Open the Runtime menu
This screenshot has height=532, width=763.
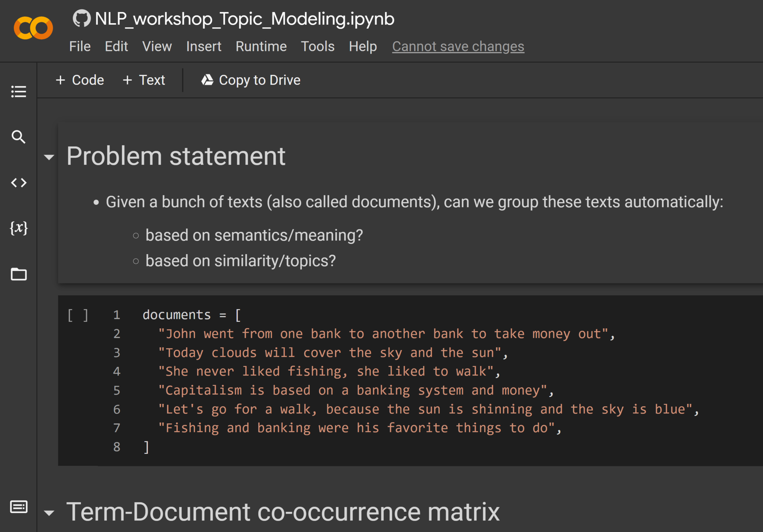tap(261, 47)
